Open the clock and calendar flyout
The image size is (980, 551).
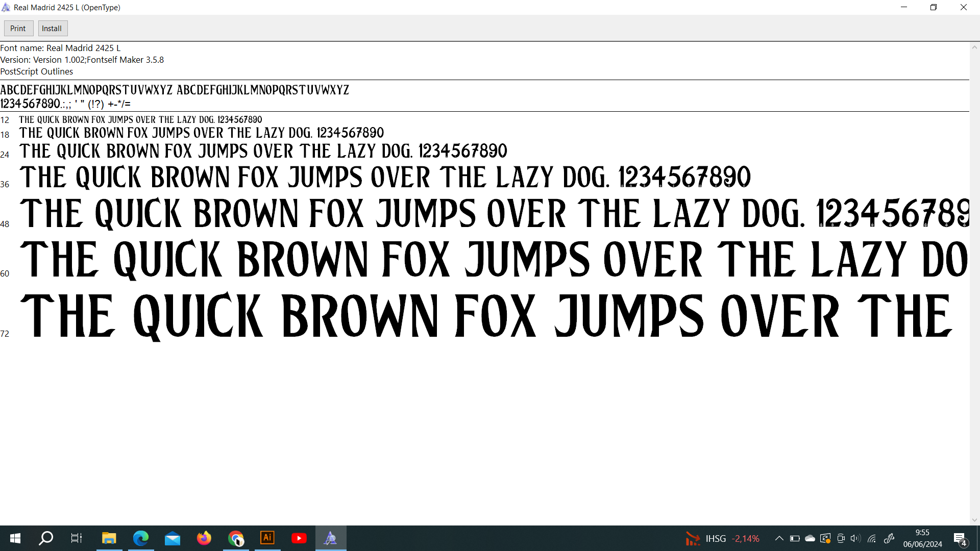click(x=922, y=538)
